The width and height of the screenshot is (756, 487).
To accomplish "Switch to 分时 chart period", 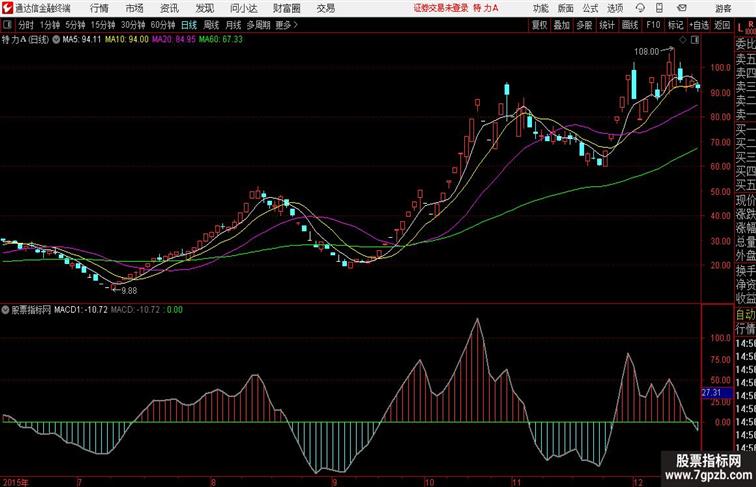I will click(26, 25).
